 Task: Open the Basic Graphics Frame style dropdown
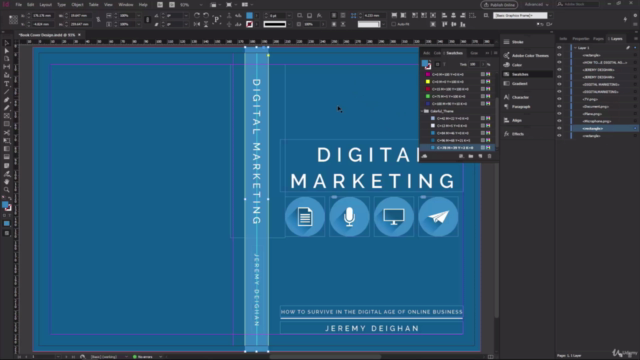550,16
